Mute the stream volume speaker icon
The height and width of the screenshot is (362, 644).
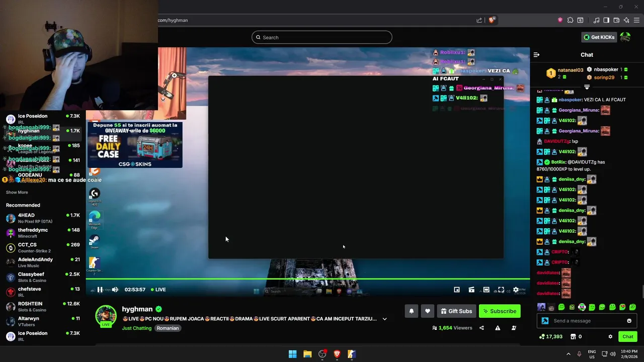pos(115,290)
